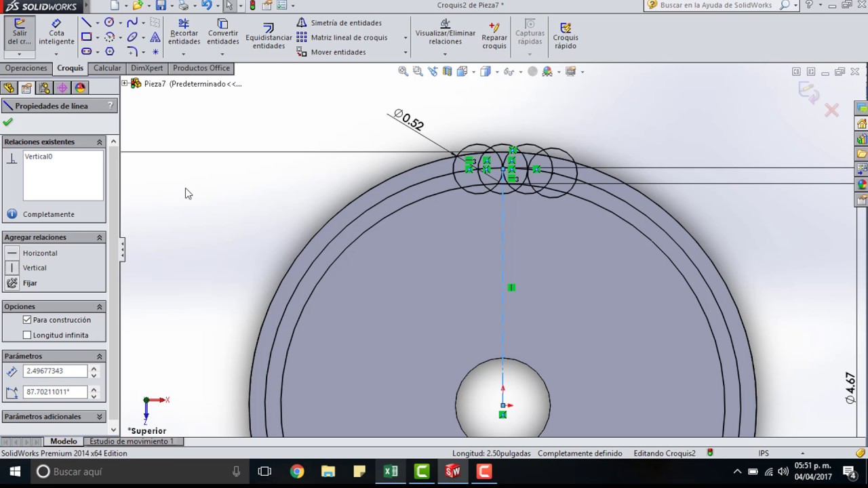Click the SolidWorks help search box
This screenshot has height=488, width=868.
tap(715, 5)
